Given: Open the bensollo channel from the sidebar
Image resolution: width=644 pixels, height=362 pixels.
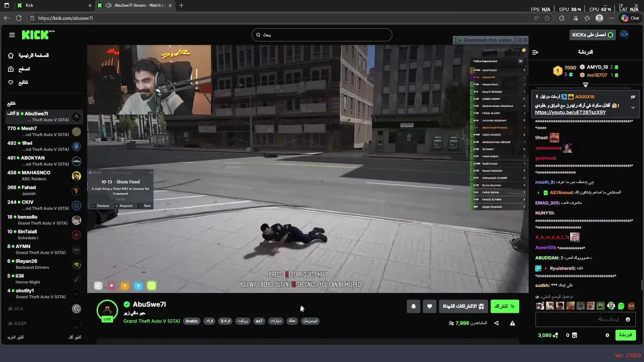Looking at the screenshot, I should 44,220.
